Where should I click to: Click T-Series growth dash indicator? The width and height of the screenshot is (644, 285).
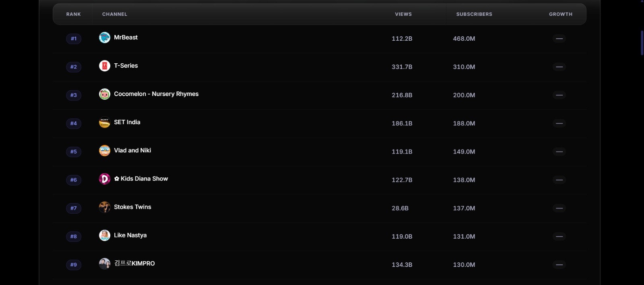click(559, 67)
